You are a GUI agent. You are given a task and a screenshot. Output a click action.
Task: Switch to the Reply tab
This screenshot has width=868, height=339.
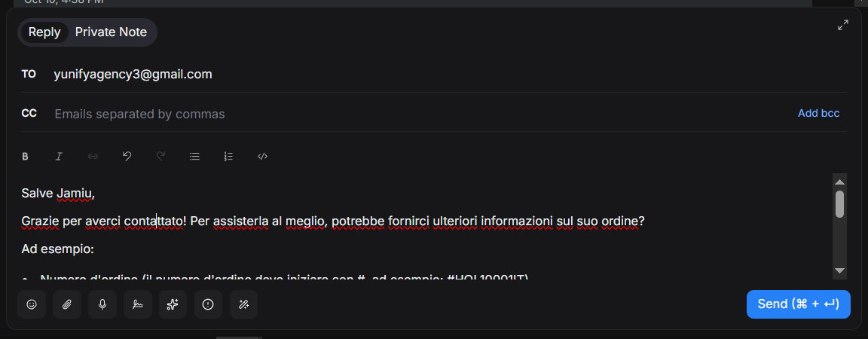point(44,32)
